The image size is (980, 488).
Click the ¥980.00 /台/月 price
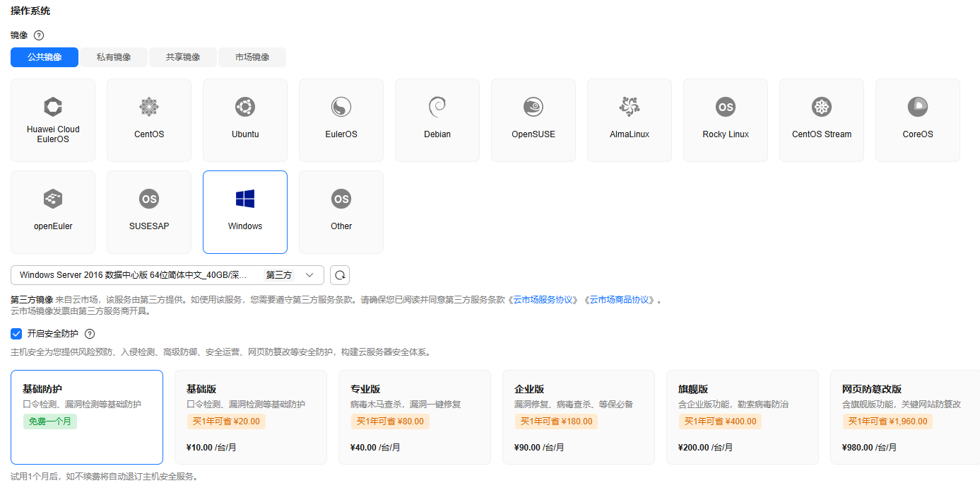[x=869, y=448]
